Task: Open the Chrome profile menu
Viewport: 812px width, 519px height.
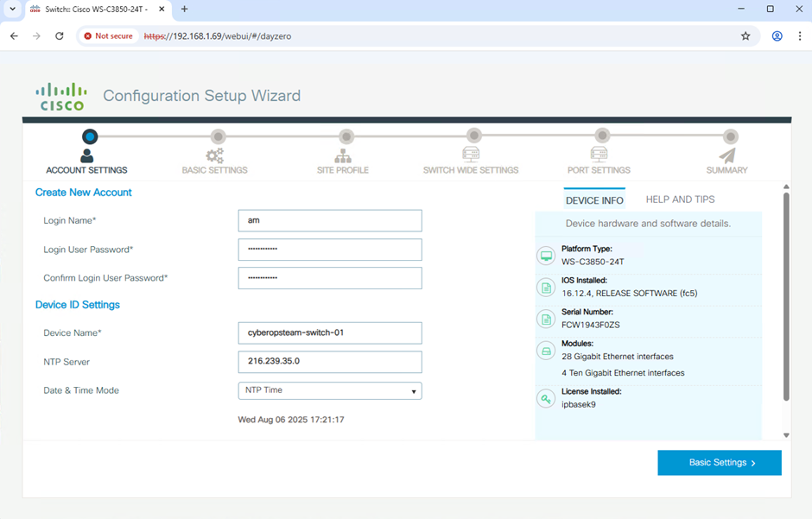Action: click(777, 36)
